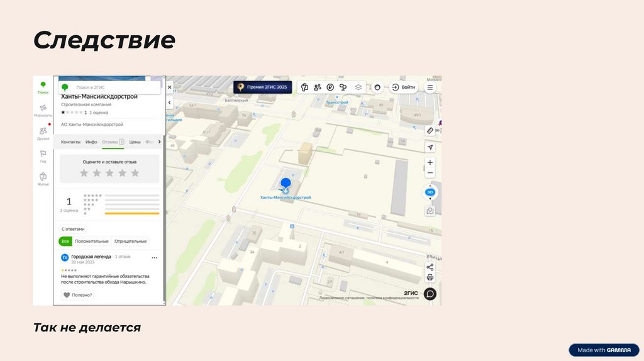Select the Положительные reviews filter
The width and height of the screenshot is (644, 361).
point(92,241)
